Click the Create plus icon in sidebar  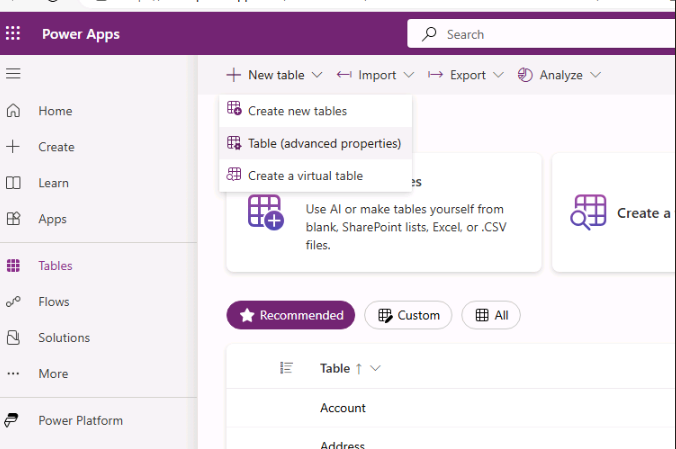tap(13, 147)
